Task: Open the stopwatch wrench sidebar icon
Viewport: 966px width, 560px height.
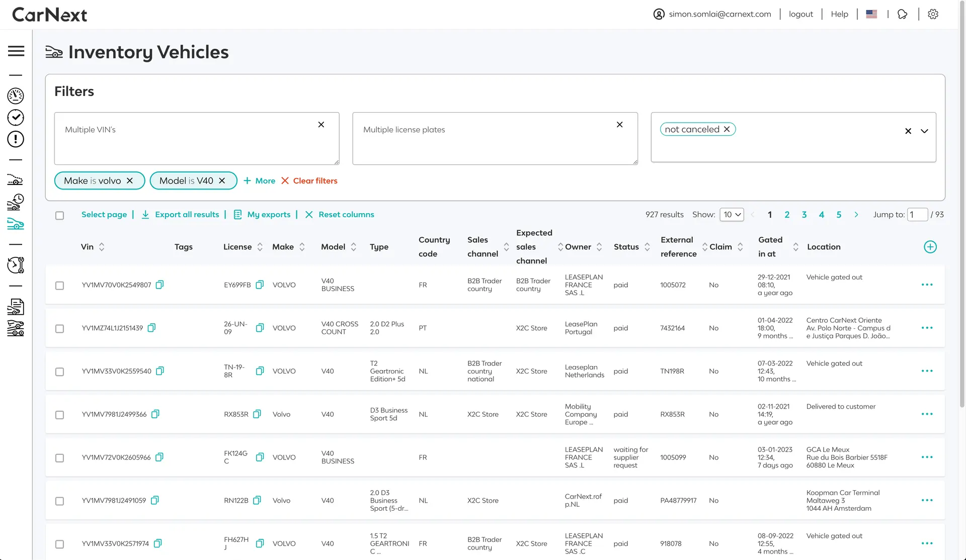Action: 16,265
